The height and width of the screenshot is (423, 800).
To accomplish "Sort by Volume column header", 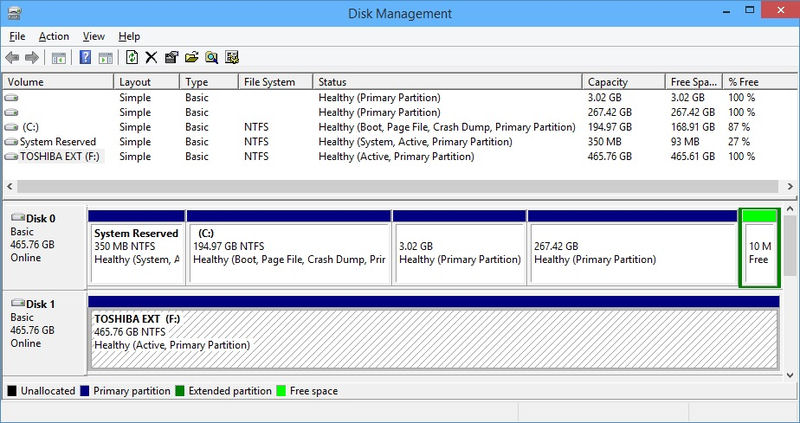I will tap(58, 82).
